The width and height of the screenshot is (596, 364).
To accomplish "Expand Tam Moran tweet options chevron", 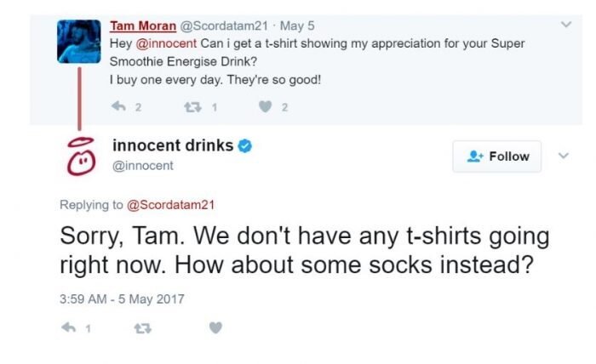I will (564, 25).
